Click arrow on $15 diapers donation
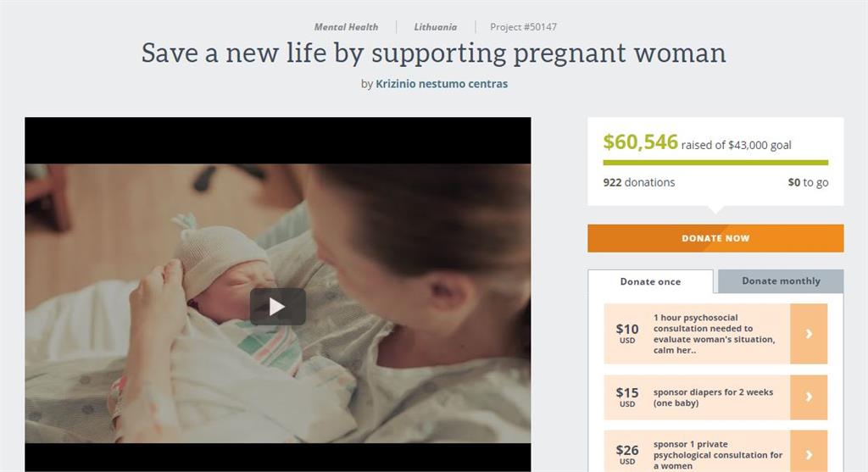 tap(809, 397)
